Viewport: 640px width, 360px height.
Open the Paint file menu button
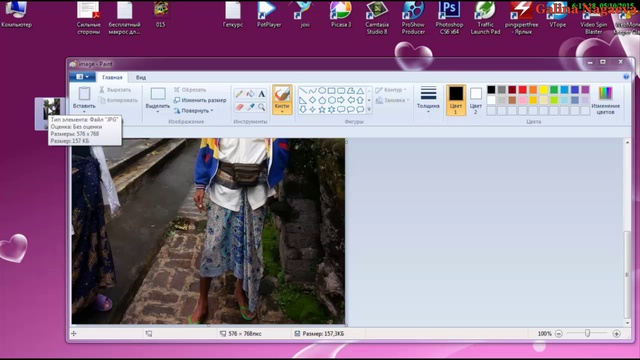coord(82,77)
